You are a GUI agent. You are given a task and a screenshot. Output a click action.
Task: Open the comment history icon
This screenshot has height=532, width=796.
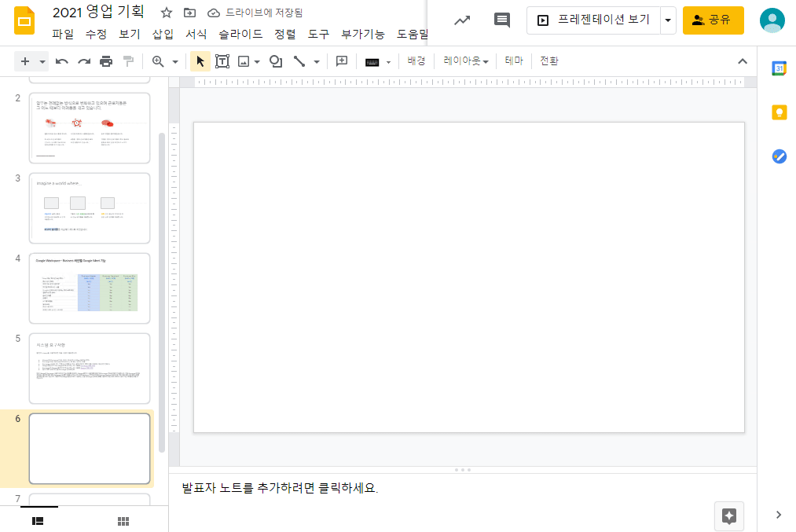(x=502, y=20)
